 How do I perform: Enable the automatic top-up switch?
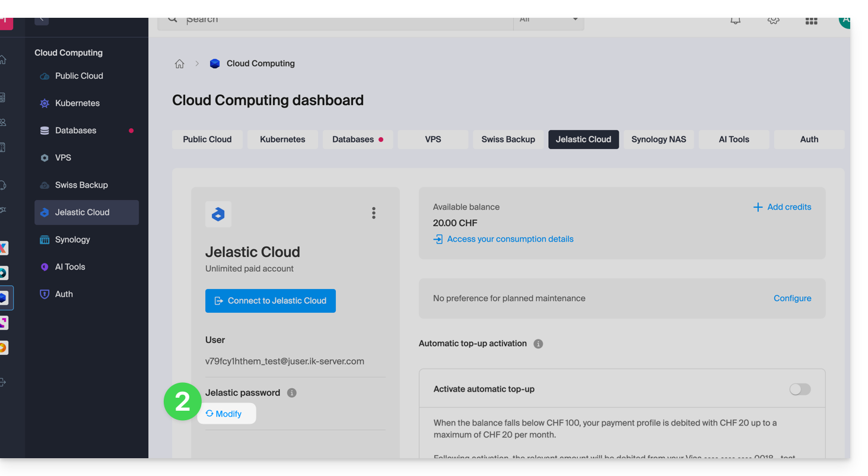point(800,389)
